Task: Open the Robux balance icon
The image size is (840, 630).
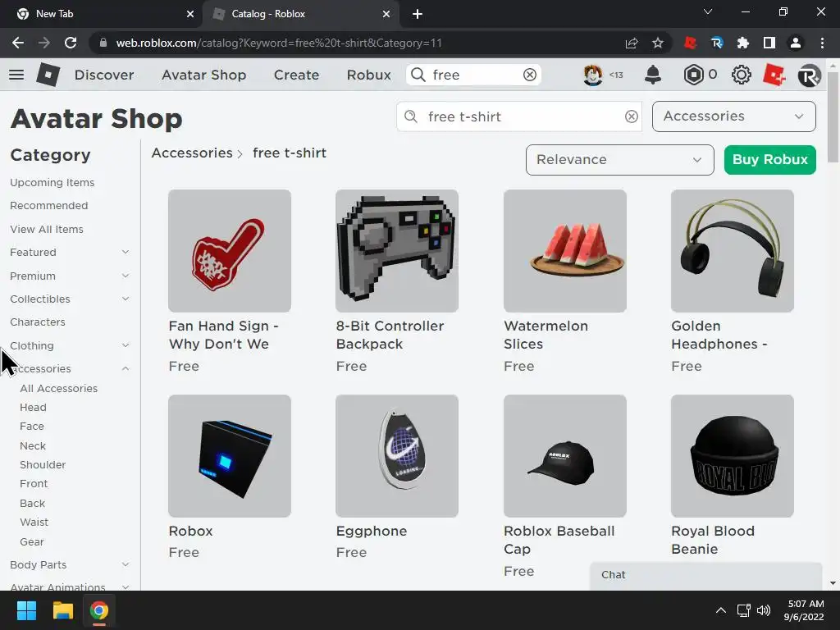Action: 693,75
